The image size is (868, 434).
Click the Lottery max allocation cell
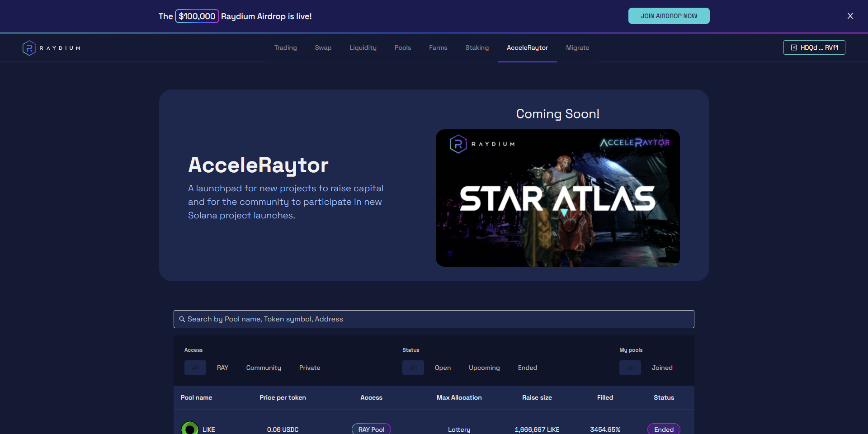[459, 429]
